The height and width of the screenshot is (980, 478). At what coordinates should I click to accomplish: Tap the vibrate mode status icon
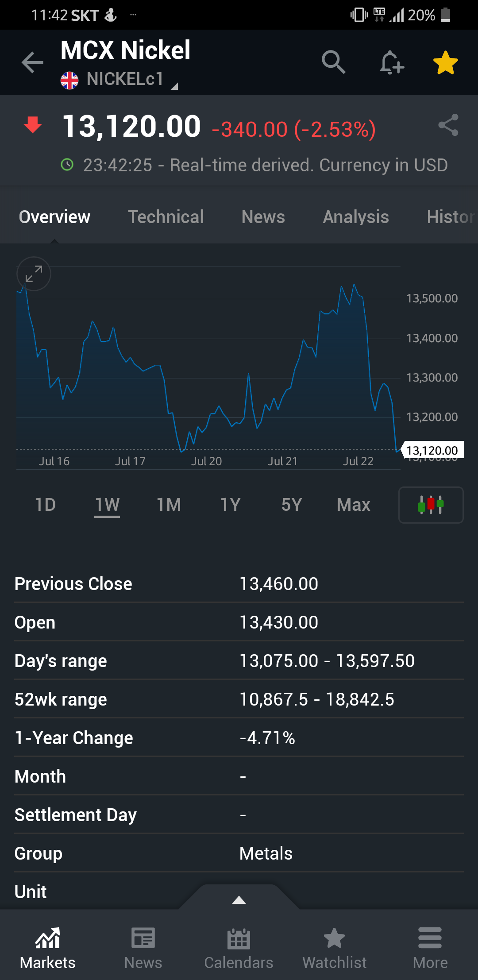pyautogui.click(x=358, y=15)
